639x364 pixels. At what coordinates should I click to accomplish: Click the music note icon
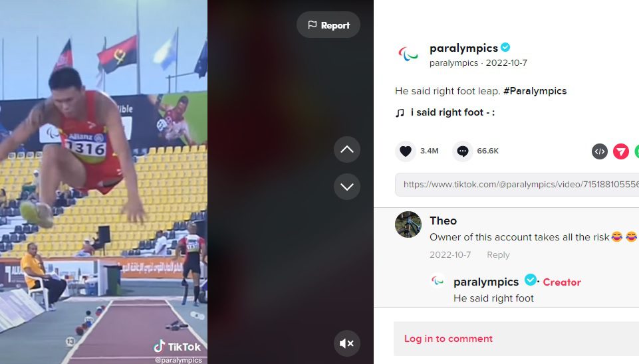pyautogui.click(x=400, y=113)
